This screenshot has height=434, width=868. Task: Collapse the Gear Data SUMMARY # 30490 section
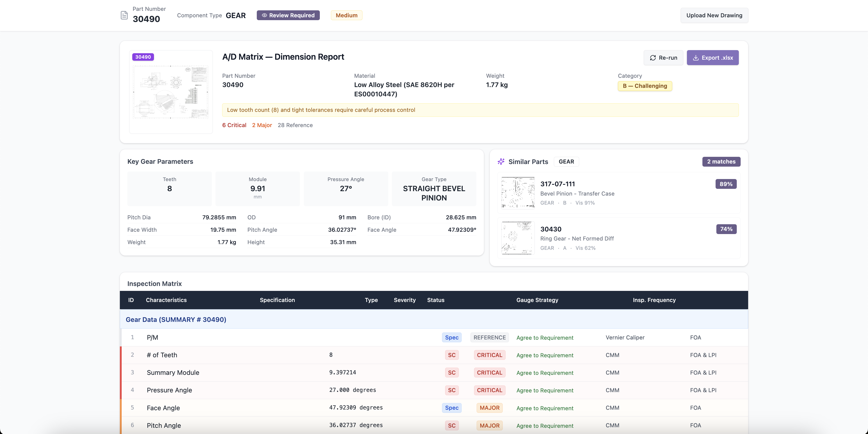coord(176,320)
